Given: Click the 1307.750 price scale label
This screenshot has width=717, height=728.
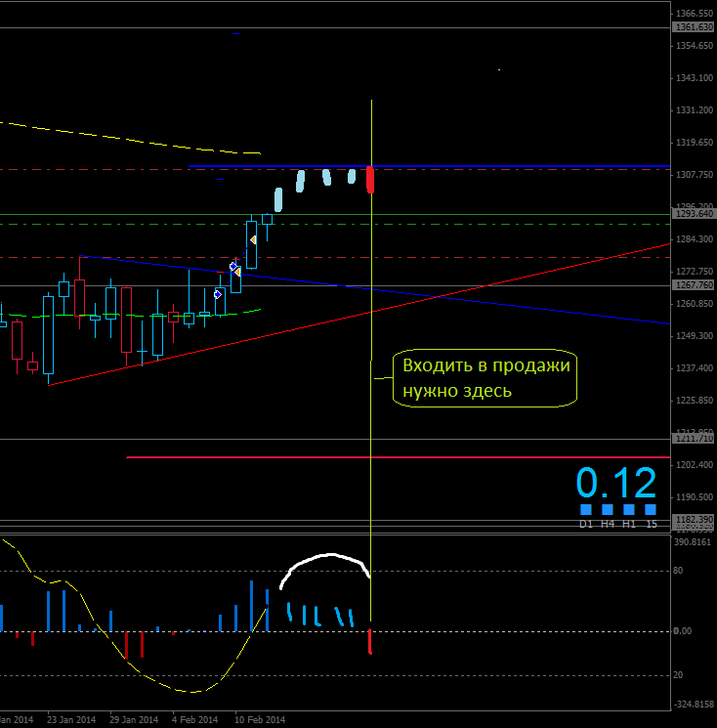Looking at the screenshot, I should (x=695, y=175).
